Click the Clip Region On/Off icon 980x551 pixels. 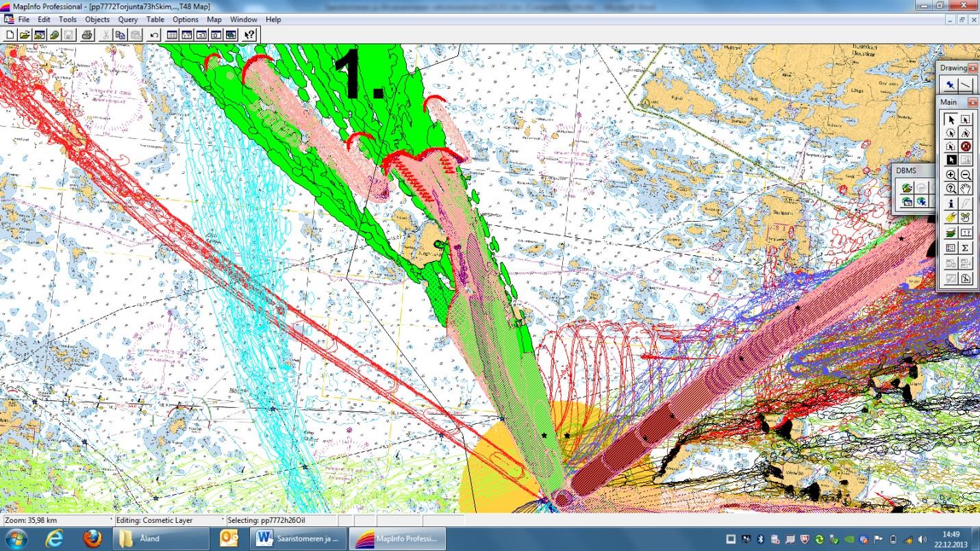966,279
